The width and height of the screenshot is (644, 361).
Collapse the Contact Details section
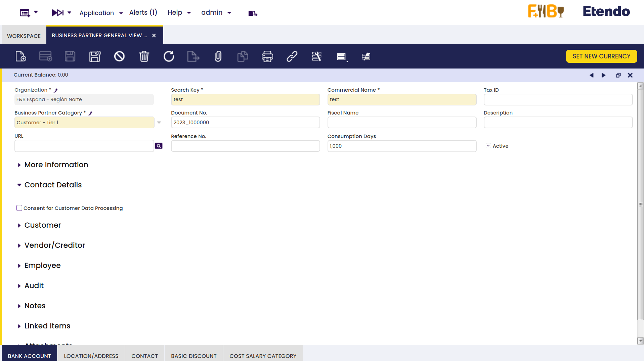tap(53, 185)
